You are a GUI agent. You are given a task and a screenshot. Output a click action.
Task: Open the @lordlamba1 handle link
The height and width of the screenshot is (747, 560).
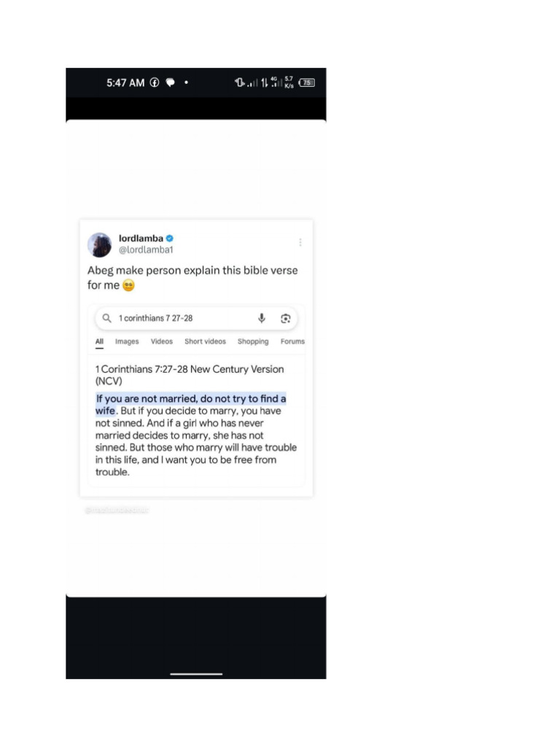146,249
